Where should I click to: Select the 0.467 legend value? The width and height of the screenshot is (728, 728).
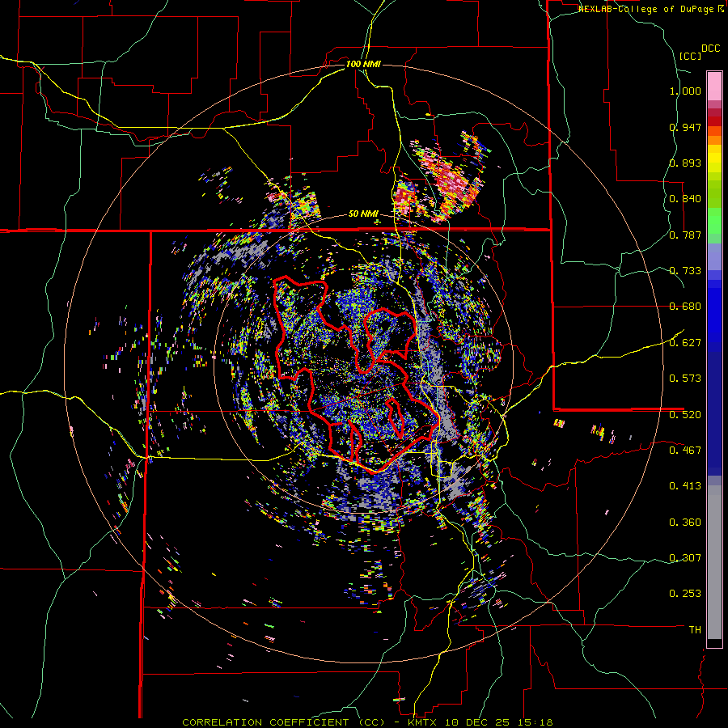[x=685, y=451]
